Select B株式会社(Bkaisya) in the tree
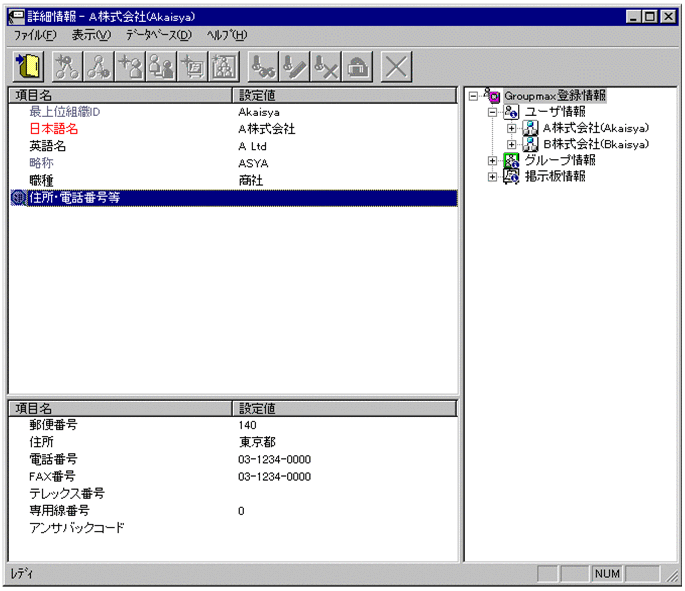 point(596,144)
